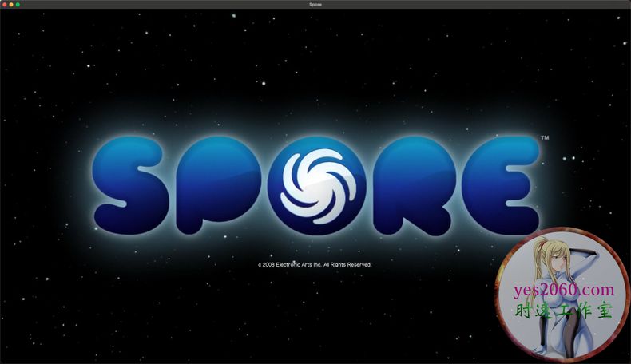Click the "Spore" title in title bar
The height and width of the screenshot is (364, 631).
pos(315,5)
